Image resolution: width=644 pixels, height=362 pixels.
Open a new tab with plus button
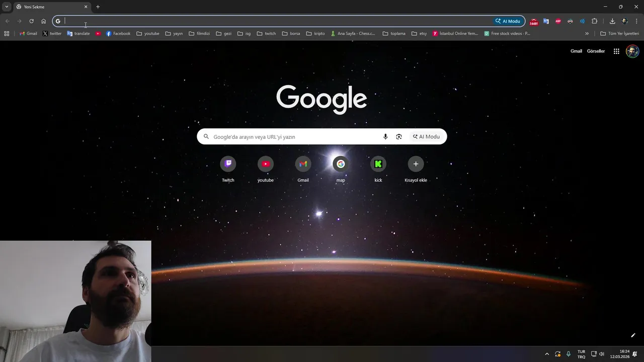[98, 7]
